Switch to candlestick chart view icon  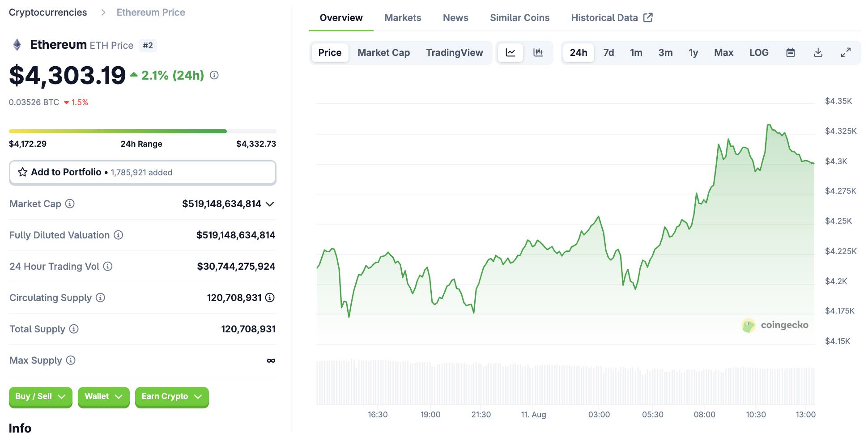click(538, 53)
